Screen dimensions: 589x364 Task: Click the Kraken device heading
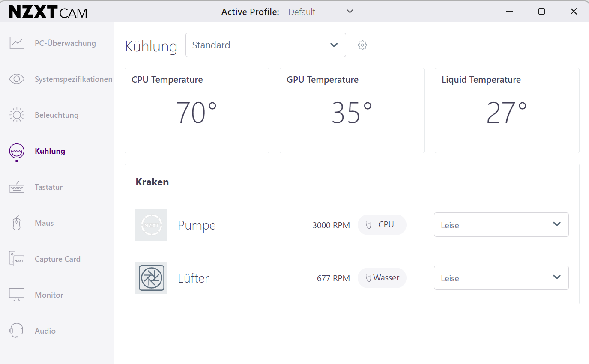click(152, 182)
